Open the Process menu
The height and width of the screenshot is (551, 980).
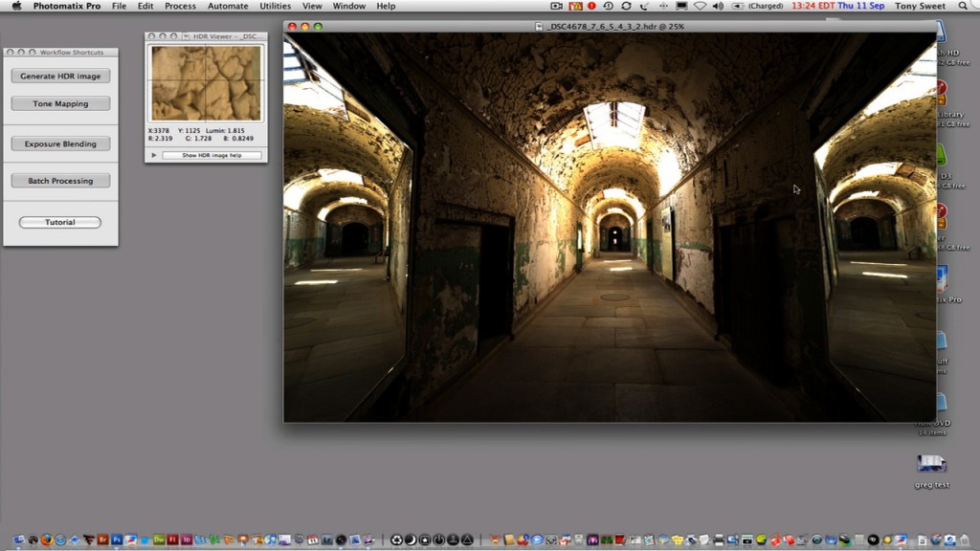pos(180,7)
